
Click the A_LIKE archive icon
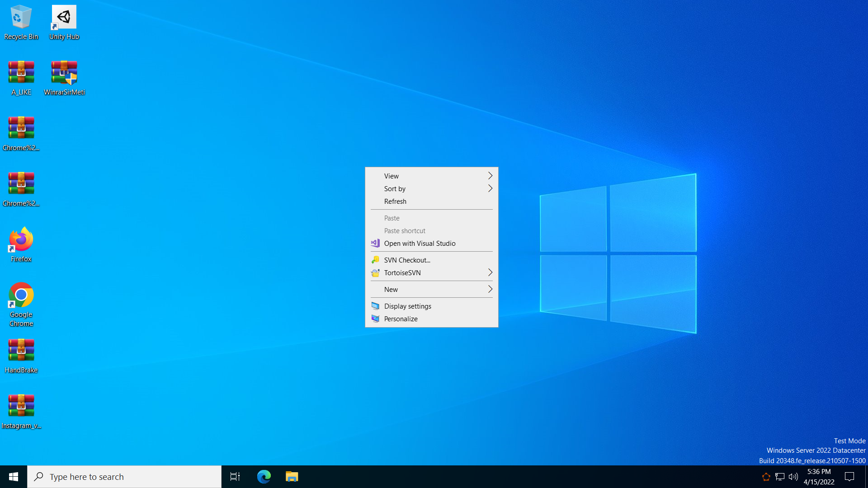21,78
